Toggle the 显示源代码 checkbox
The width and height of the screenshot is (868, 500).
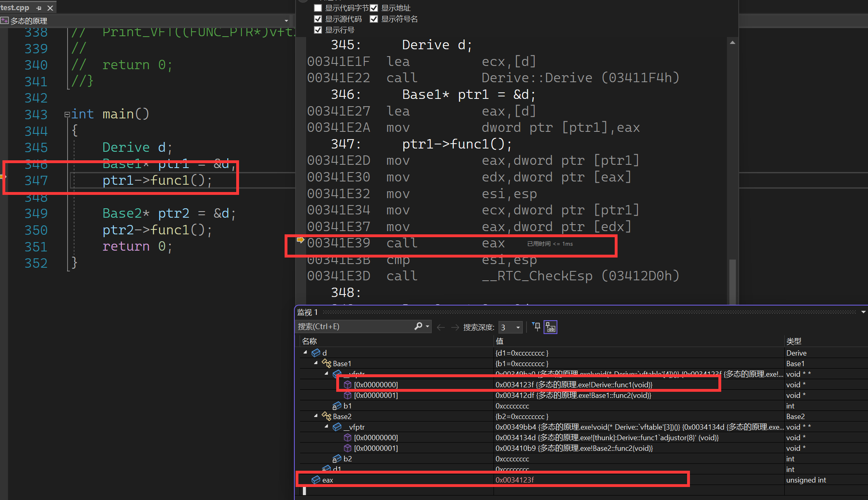[318, 19]
